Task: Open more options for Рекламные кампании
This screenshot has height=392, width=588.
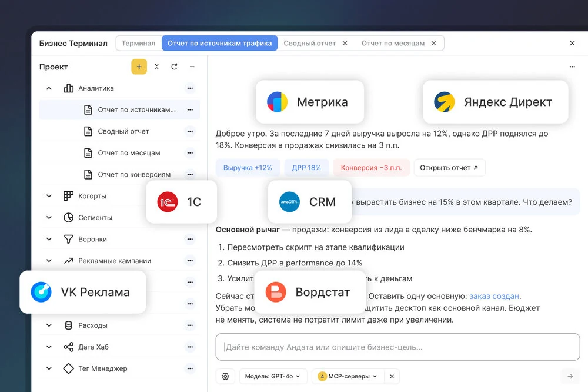Action: coord(190,261)
